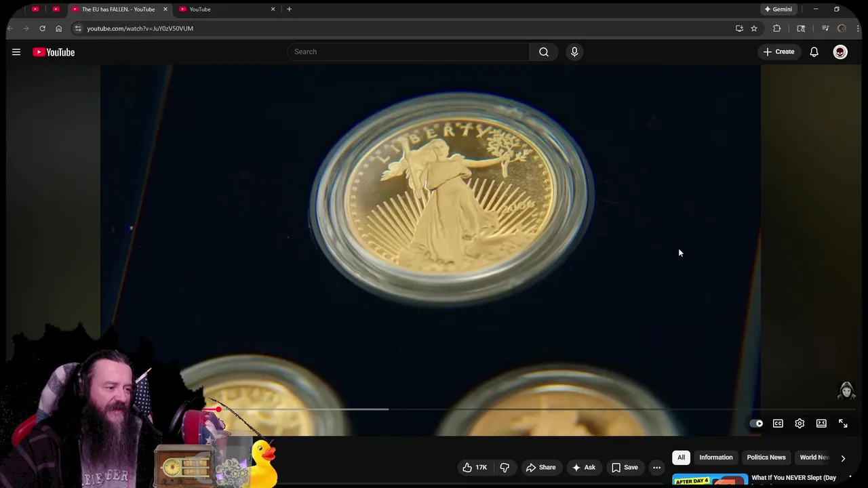
Task: Share this video
Action: pos(540,468)
